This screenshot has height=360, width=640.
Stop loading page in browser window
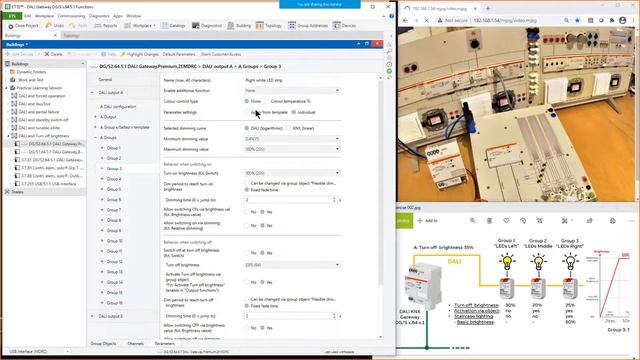pyautogui.click(x=427, y=20)
